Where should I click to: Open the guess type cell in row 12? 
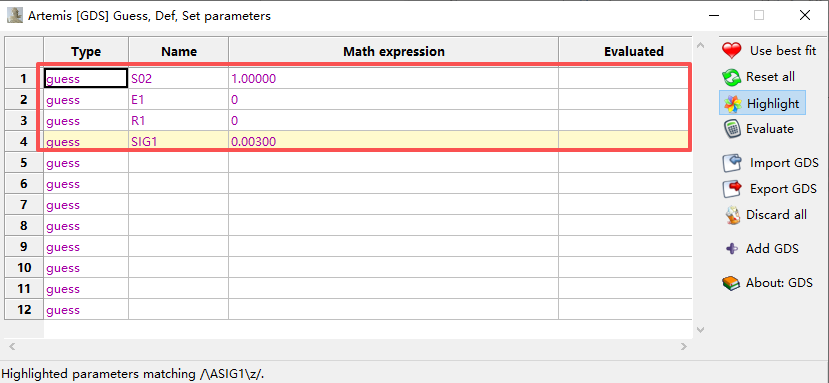coord(86,309)
